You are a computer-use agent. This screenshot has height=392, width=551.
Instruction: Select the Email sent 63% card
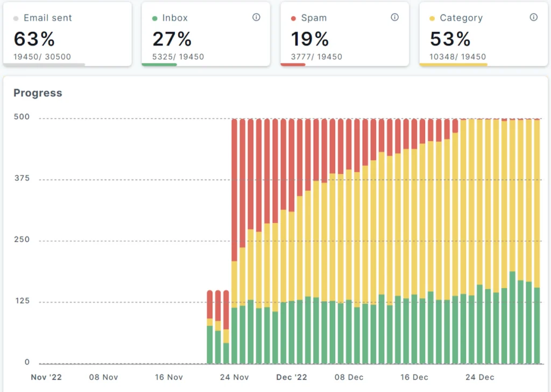click(67, 34)
